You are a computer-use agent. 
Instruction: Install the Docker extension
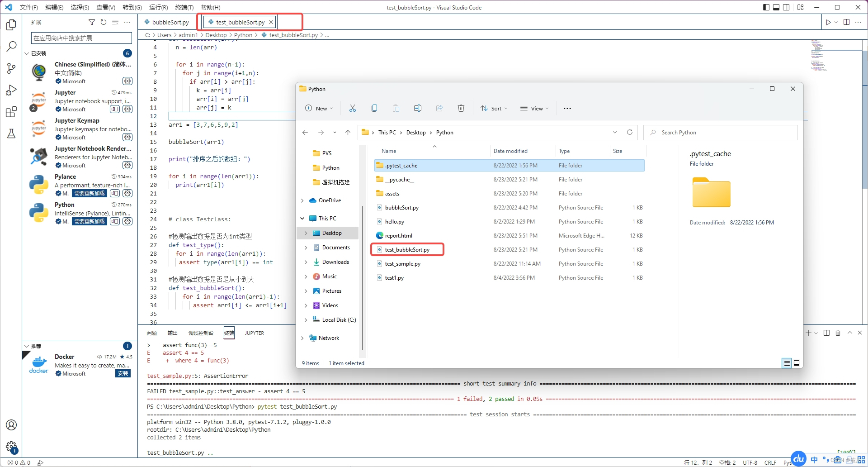pyautogui.click(x=123, y=373)
